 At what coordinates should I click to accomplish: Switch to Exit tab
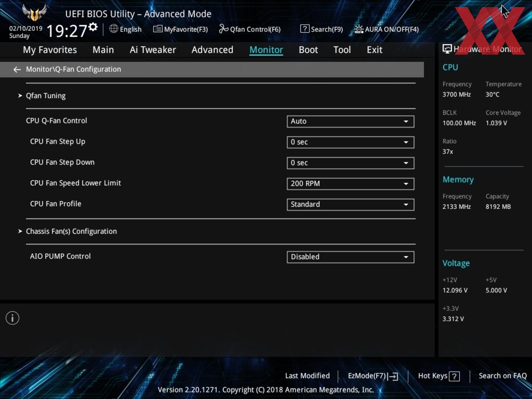(x=374, y=50)
